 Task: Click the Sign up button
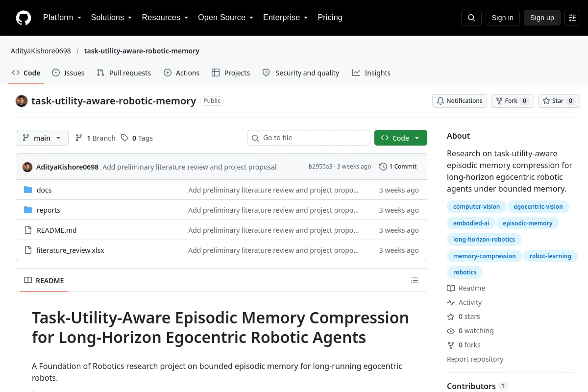click(542, 18)
